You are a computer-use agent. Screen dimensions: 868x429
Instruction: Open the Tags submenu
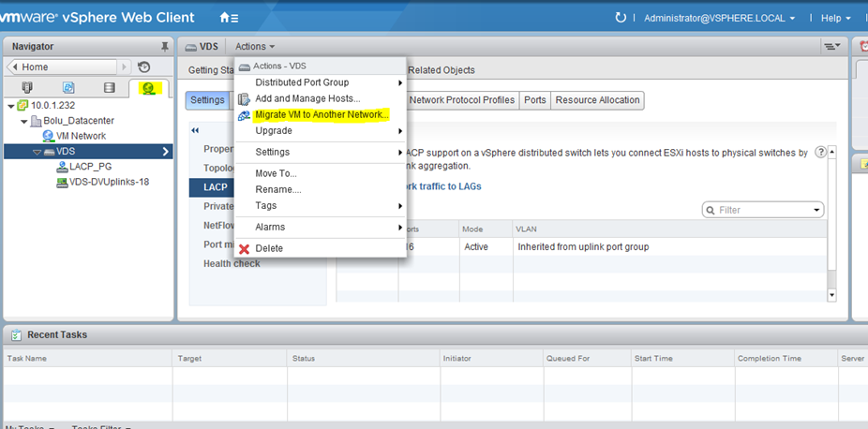click(321, 206)
